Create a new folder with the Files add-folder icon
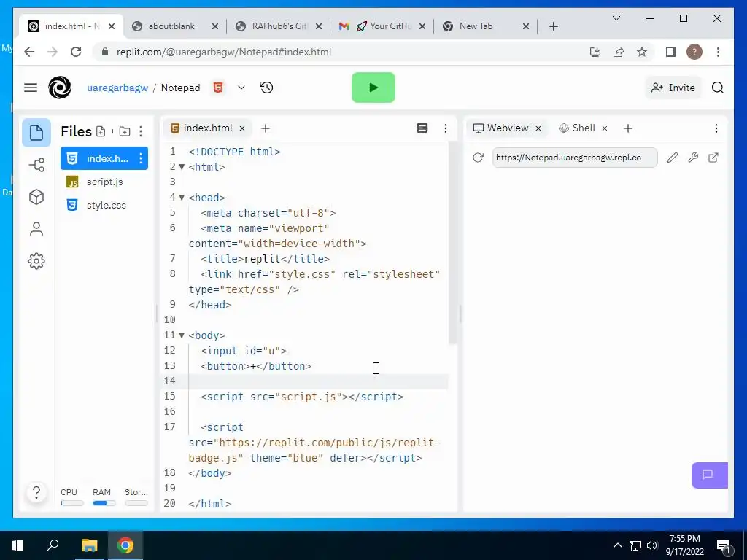747x560 pixels. click(x=125, y=131)
